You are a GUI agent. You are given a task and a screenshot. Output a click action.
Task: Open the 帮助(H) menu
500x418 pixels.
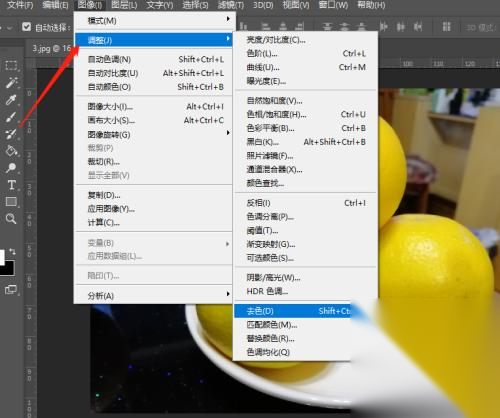click(371, 5)
